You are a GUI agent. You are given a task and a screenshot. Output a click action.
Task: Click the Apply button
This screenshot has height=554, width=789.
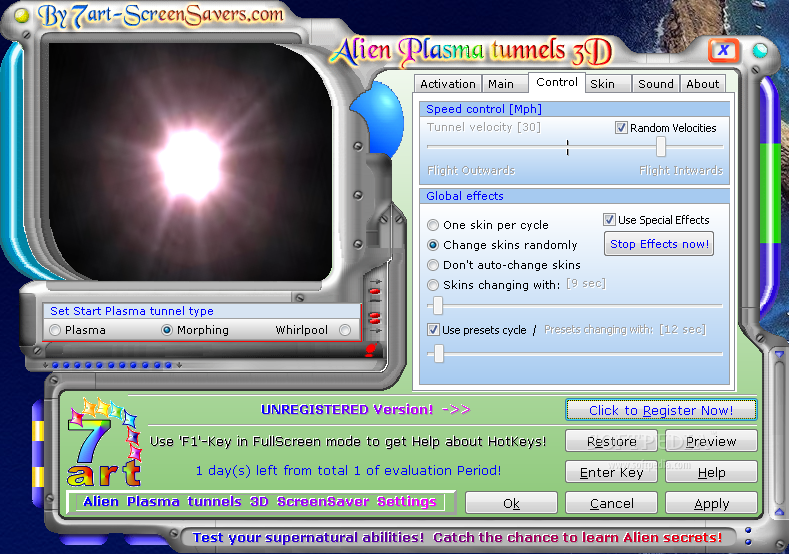click(711, 503)
